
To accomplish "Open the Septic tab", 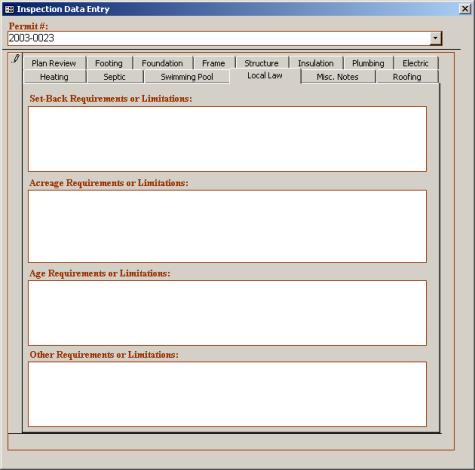I will (114, 77).
